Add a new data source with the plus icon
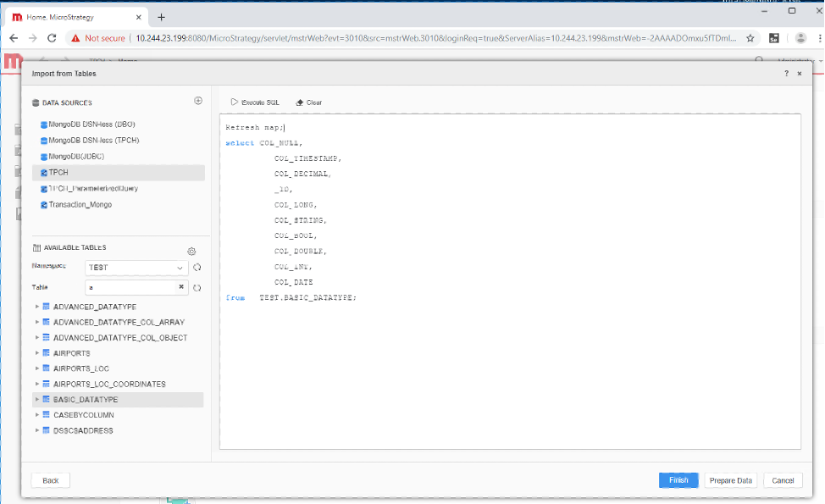 click(198, 100)
